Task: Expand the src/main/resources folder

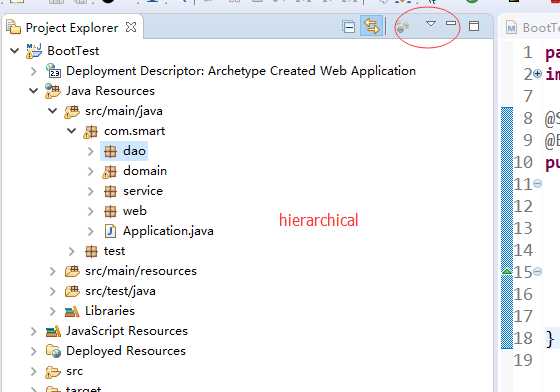Action: [53, 271]
